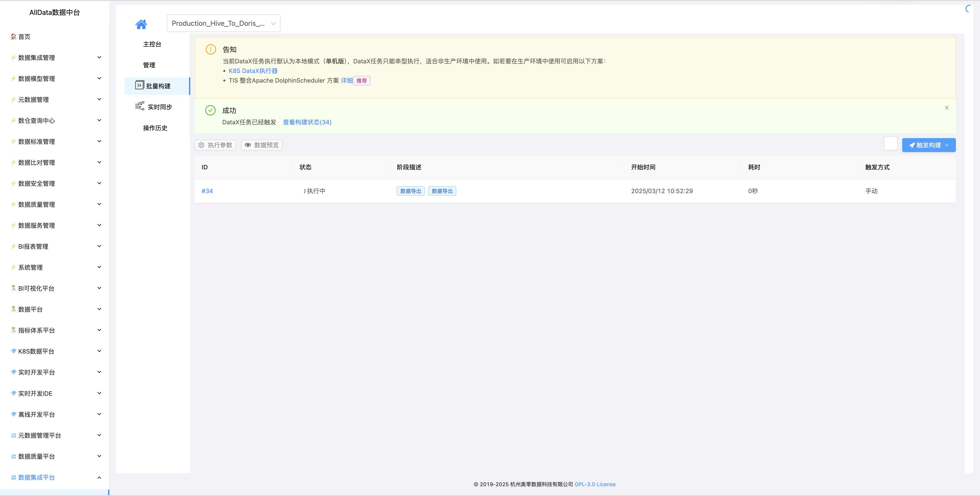This screenshot has width=980, height=496.
Task: Click the orange warning notice icon
Action: [x=211, y=49]
